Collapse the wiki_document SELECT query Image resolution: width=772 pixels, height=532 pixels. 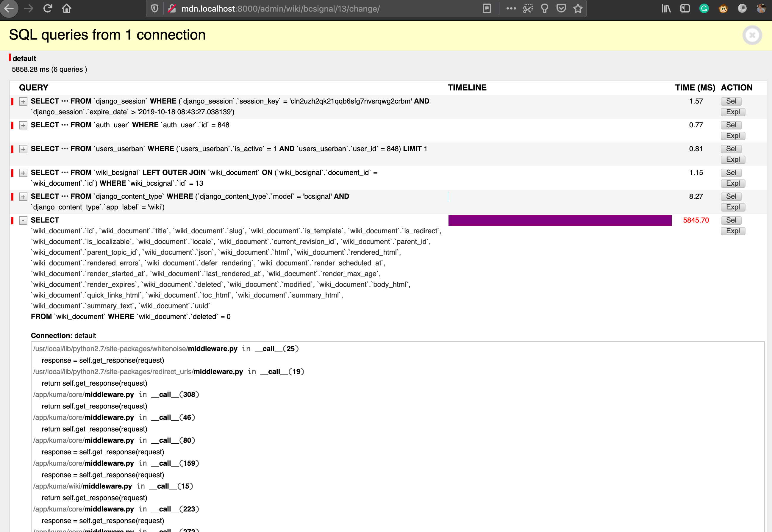[23, 220]
